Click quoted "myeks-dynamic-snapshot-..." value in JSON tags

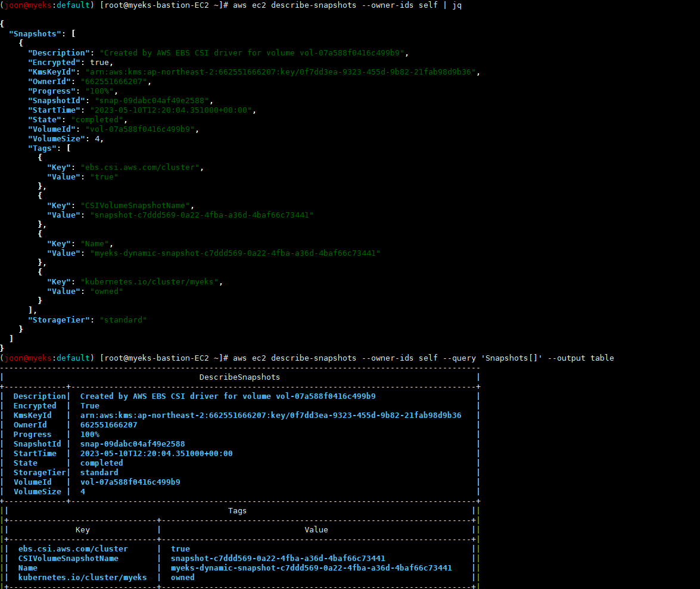[235, 253]
